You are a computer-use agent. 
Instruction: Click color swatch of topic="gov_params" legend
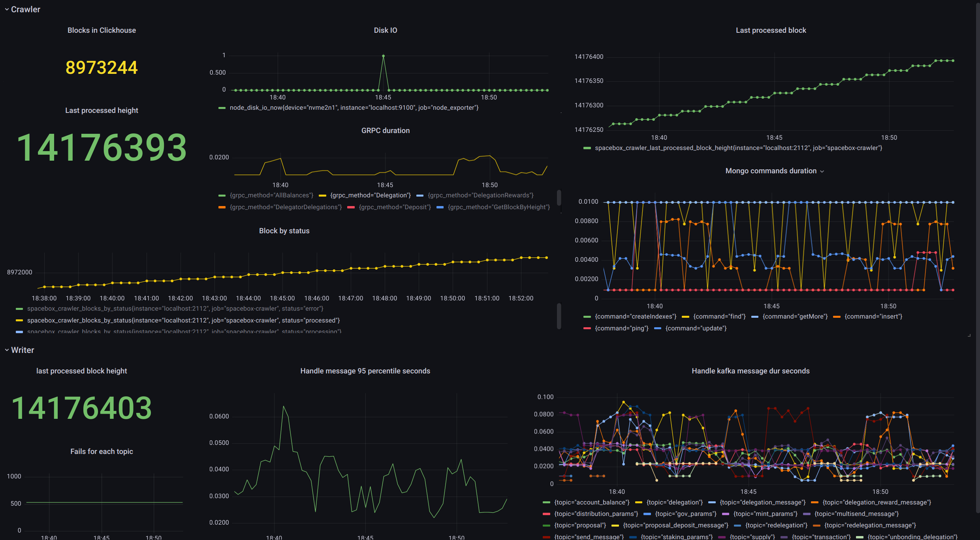click(647, 514)
